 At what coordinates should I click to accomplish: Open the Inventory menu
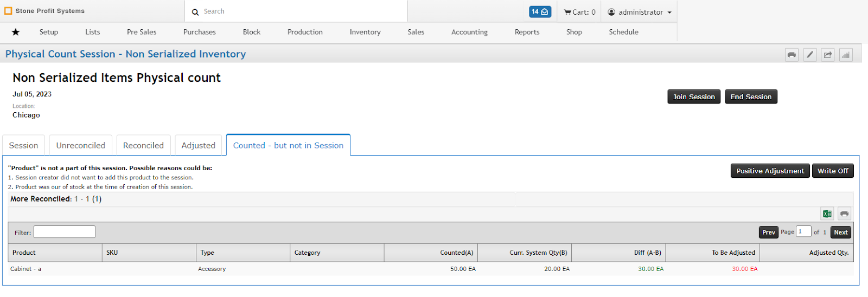tap(365, 32)
